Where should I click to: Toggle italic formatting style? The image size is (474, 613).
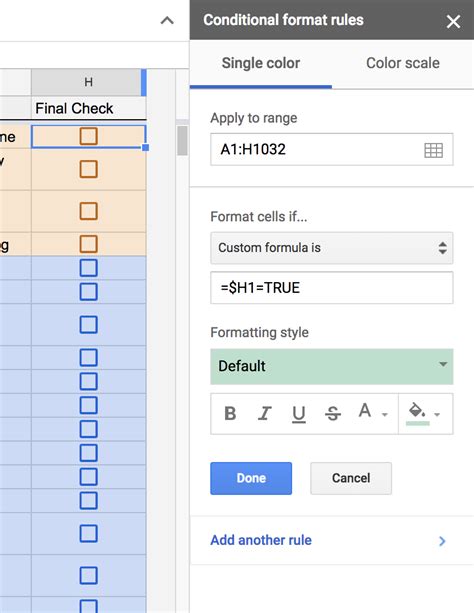point(265,413)
